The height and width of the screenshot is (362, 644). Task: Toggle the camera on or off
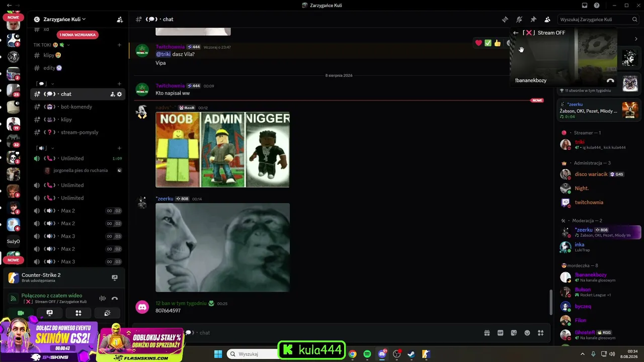[21, 313]
